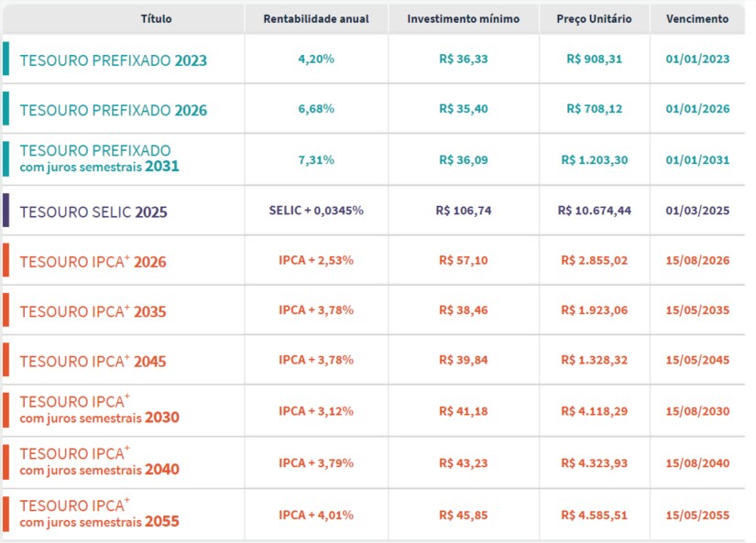The width and height of the screenshot is (756, 543).
Task: Open the TESOURO PREFIXADO 2023 title
Action: point(114,60)
